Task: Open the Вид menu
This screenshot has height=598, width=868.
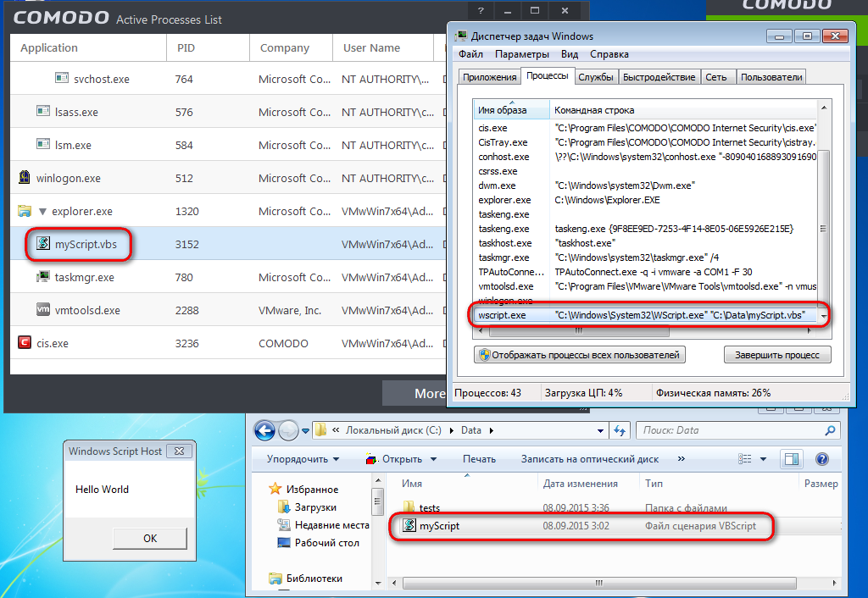Action: pos(570,54)
